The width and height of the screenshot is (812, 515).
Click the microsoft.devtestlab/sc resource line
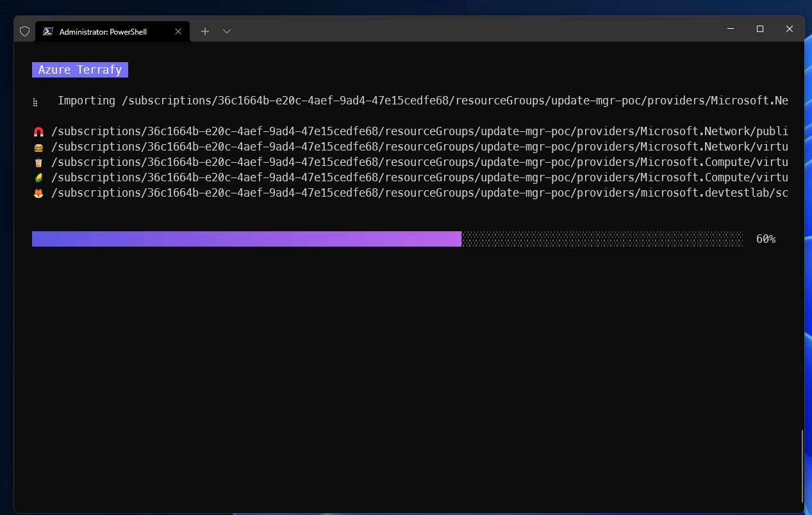[420, 193]
